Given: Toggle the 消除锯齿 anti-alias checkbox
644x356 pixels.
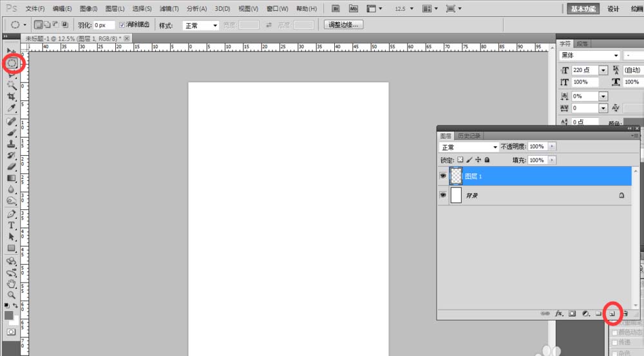Looking at the screenshot, I should pyautogui.click(x=122, y=24).
